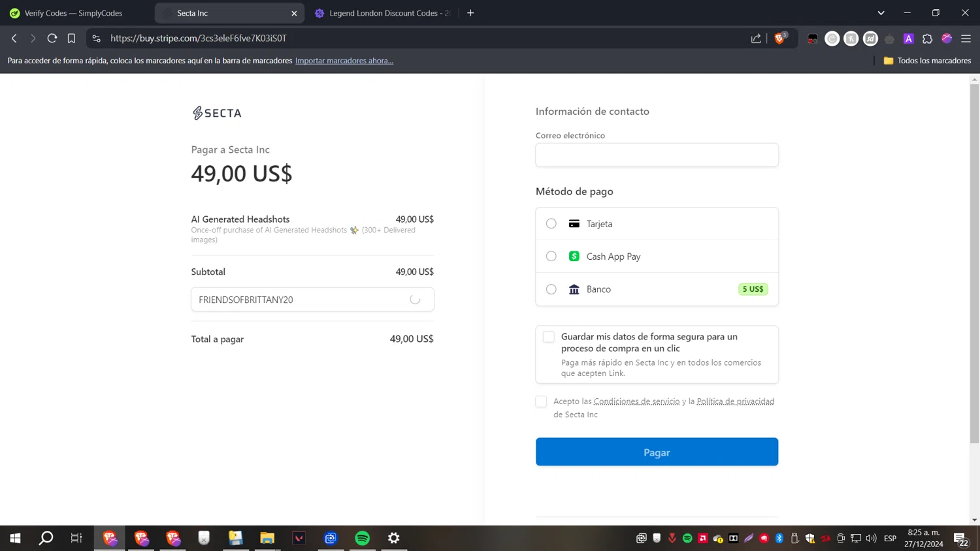Click the FRIENDSOFBRITTANY20 promo code field

point(312,300)
